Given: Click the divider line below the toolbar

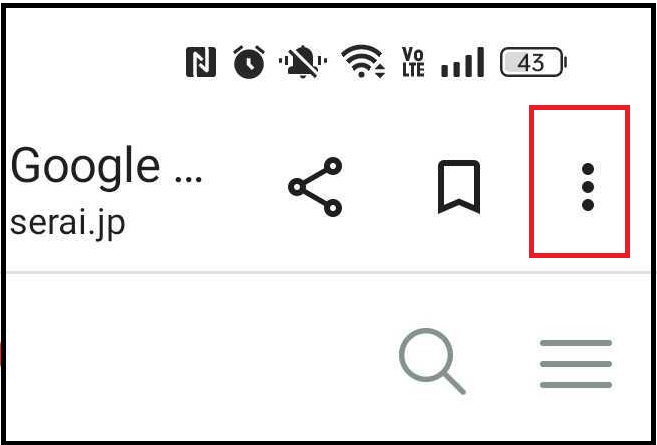Looking at the screenshot, I should tap(328, 272).
